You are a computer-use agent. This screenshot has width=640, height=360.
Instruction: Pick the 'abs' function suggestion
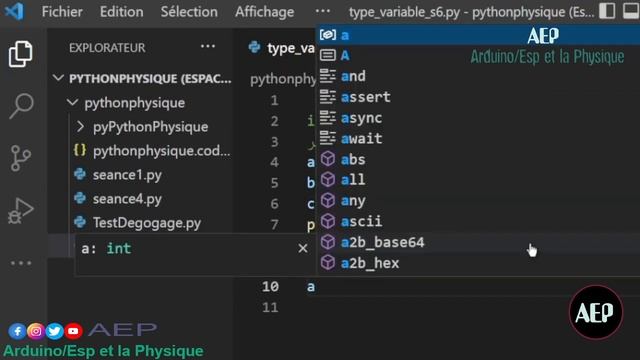pos(478,159)
